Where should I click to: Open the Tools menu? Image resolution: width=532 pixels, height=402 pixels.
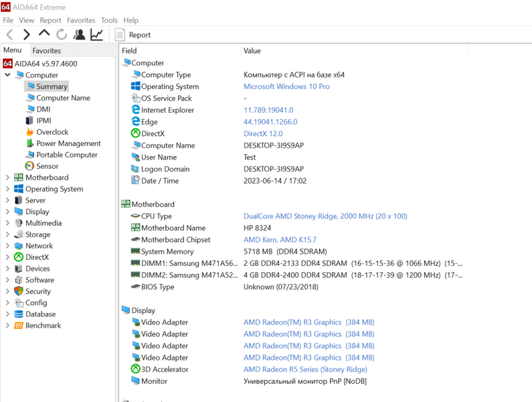pyautogui.click(x=109, y=20)
